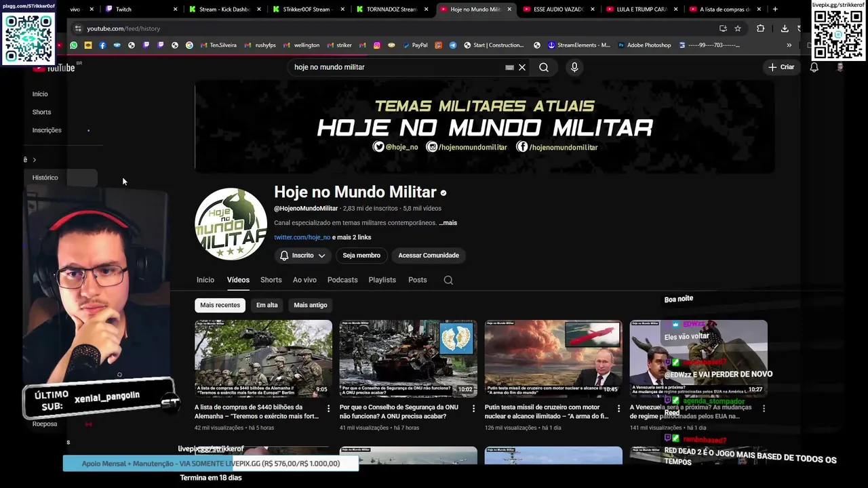Switch to the channel Início tab
Image resolution: width=868 pixels, height=488 pixels.
tap(205, 280)
